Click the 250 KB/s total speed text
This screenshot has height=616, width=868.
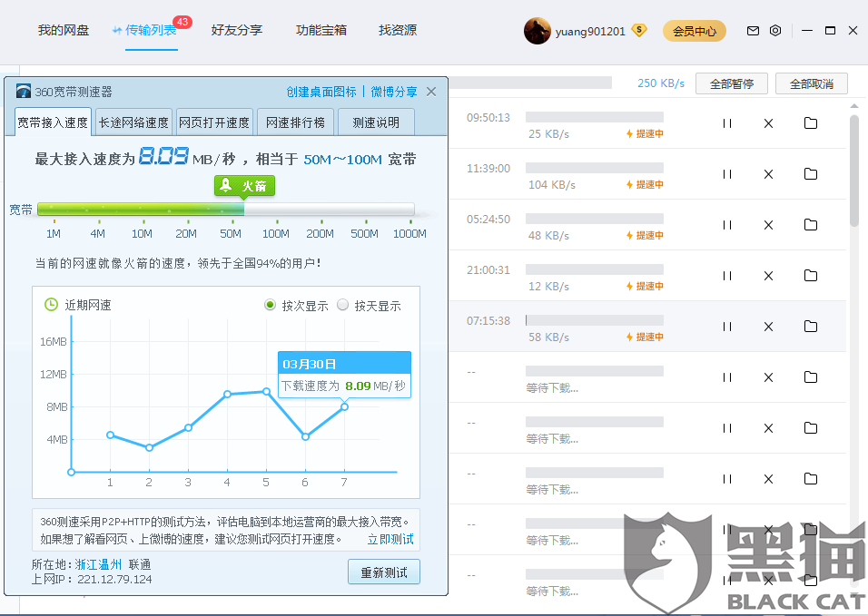pos(661,83)
